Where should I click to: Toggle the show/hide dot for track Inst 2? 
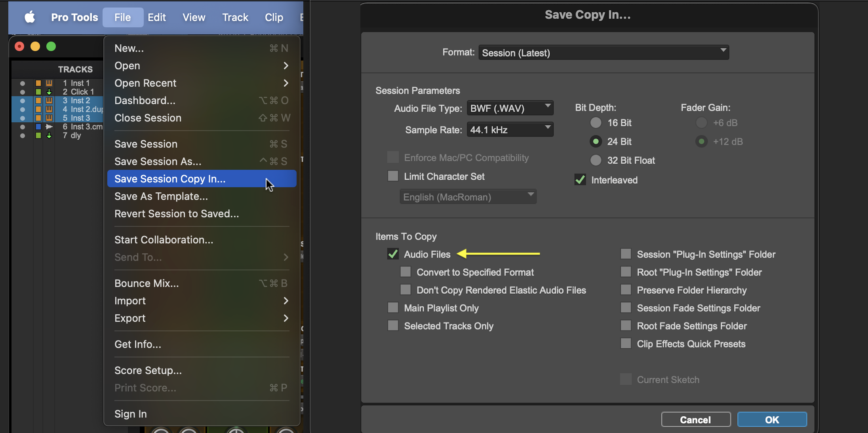click(23, 101)
